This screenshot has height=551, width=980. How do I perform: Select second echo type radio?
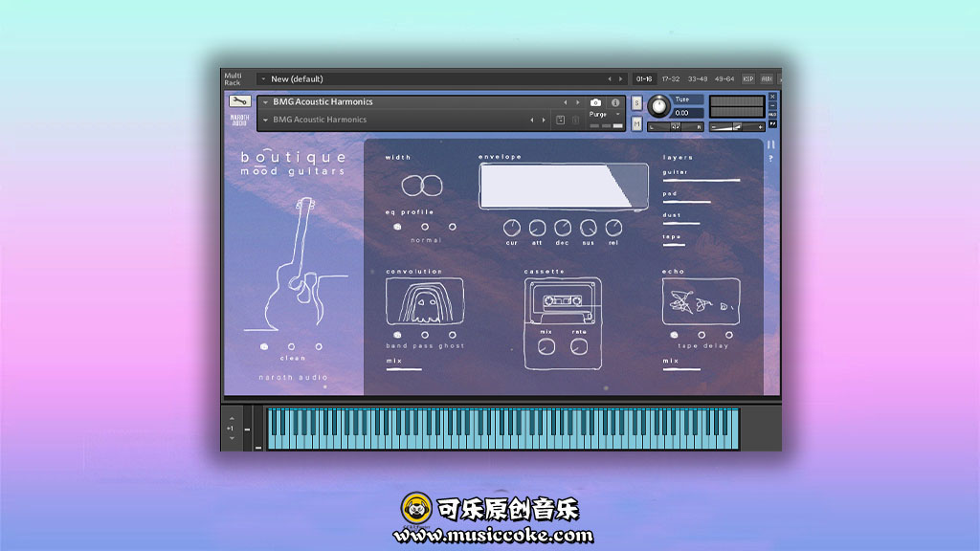[x=702, y=335]
